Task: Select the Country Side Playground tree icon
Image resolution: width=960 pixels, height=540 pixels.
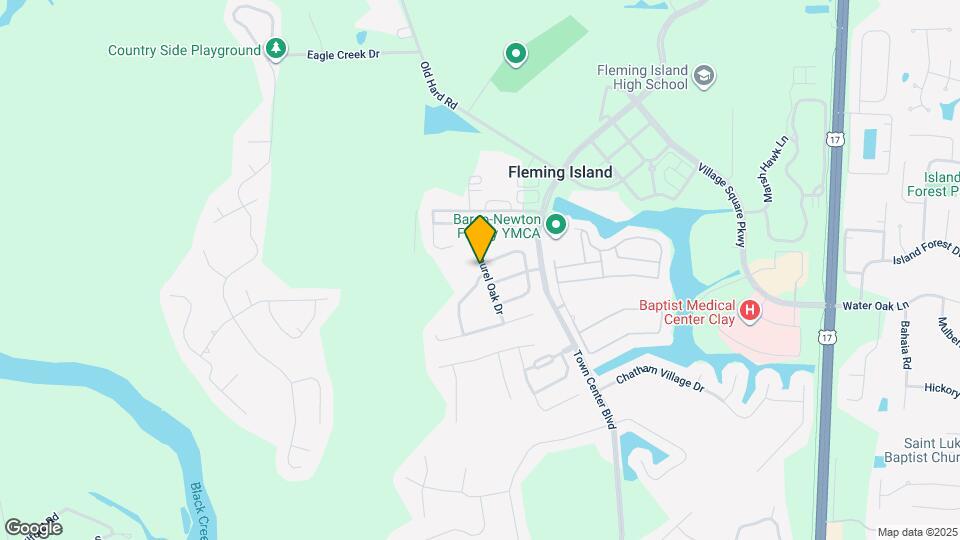Action: pyautogui.click(x=276, y=50)
